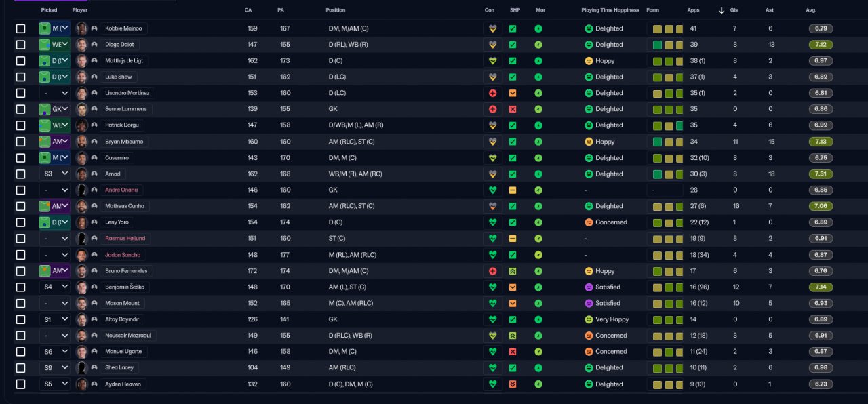The height and width of the screenshot is (404, 868).
Task: Sort players by the Avg. column header
Action: (811, 10)
